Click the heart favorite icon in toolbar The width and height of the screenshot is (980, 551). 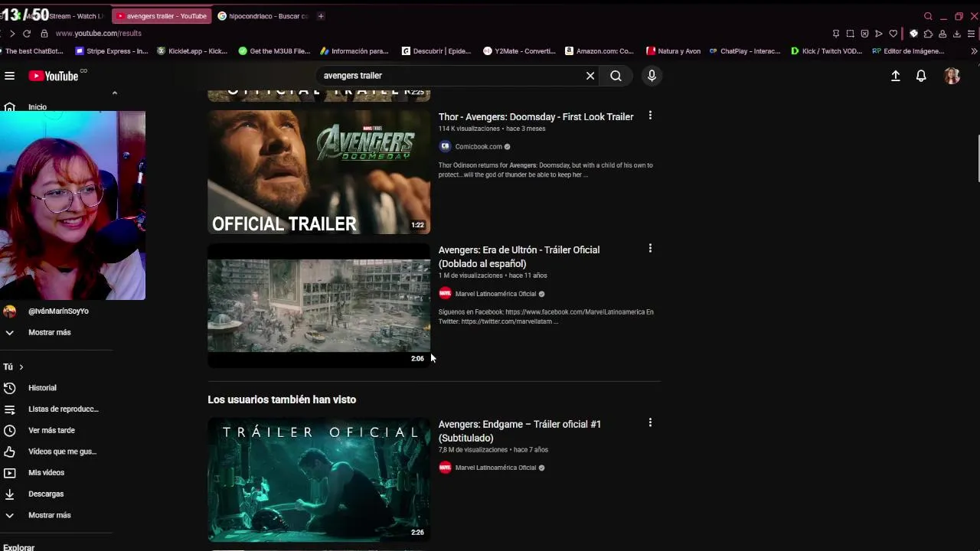893,34
